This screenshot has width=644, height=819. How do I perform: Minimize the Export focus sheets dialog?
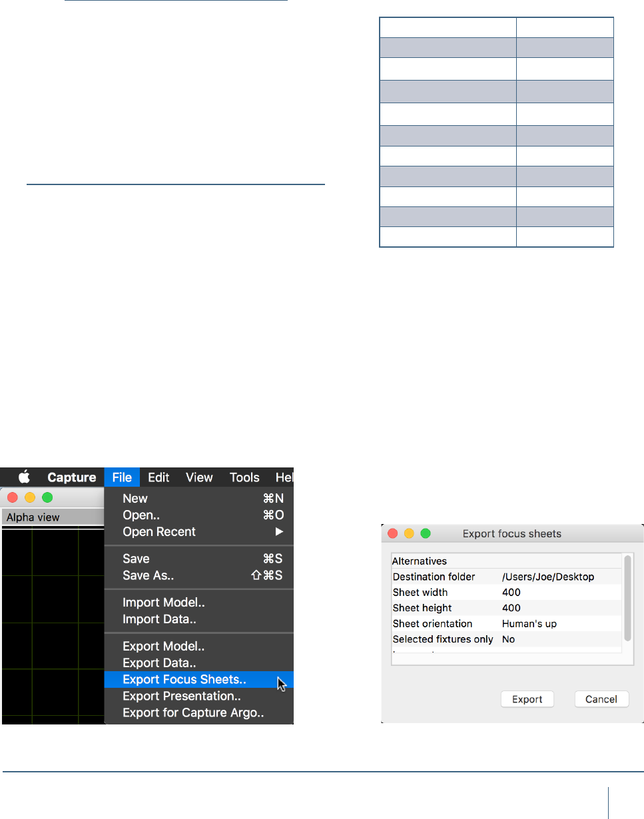[x=409, y=533]
